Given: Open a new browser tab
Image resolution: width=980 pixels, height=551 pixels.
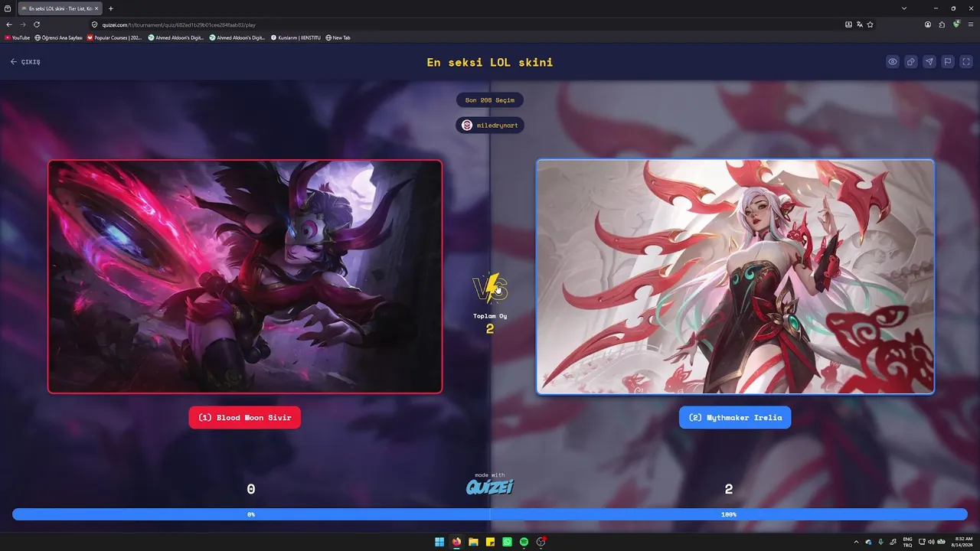Looking at the screenshot, I should tap(111, 8).
